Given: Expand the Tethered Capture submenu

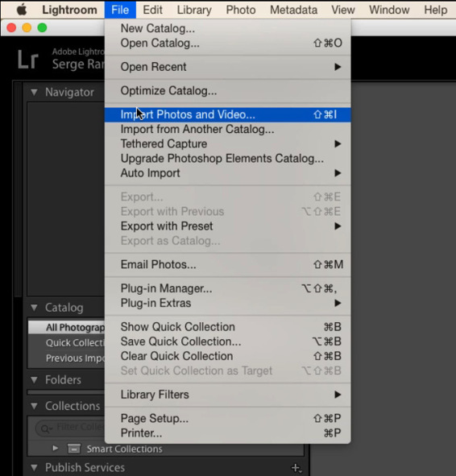Looking at the screenshot, I should [228, 143].
